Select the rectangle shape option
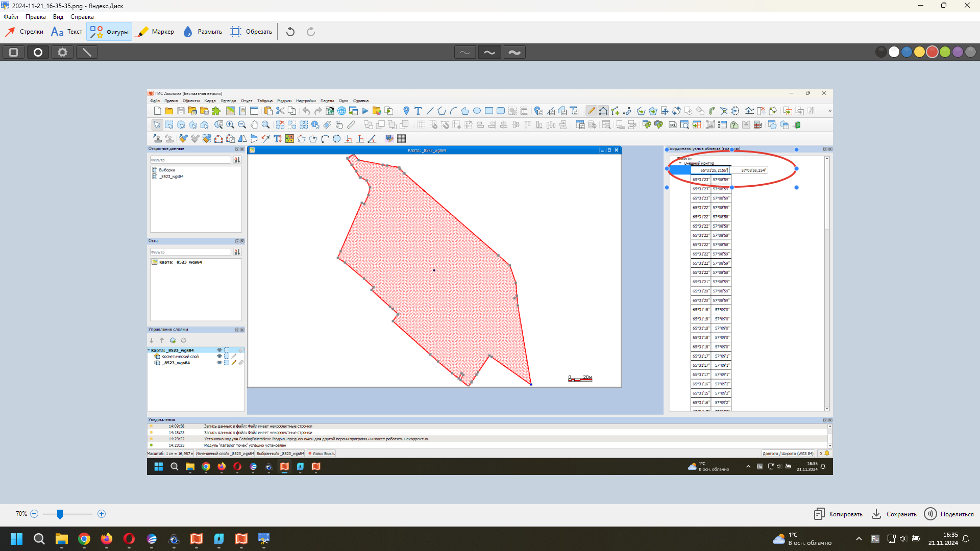 pyautogui.click(x=14, y=52)
